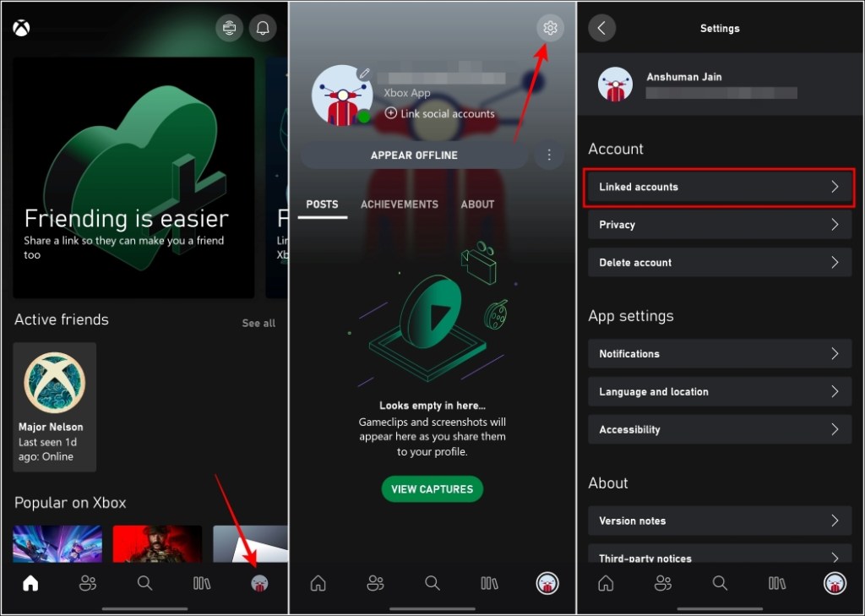This screenshot has height=616, width=865.
Task: Click the large profile avatar picture
Action: (x=342, y=95)
